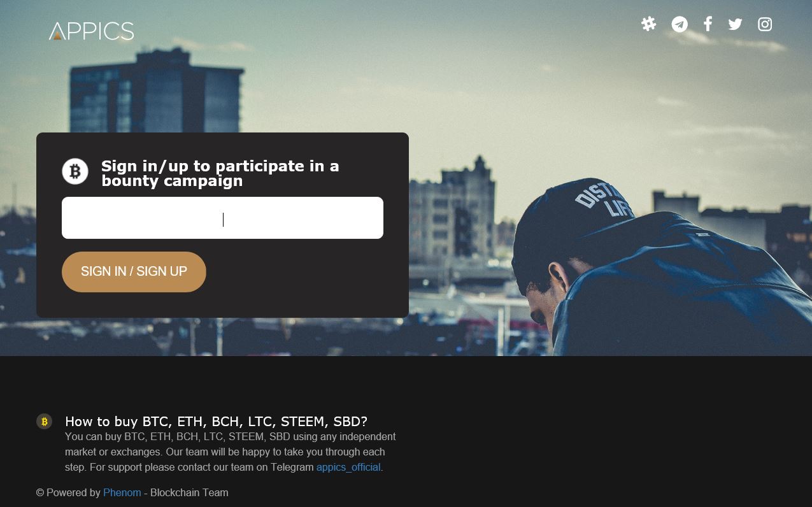812x507 pixels.
Task: Click the bounty campaign sign-in heading
Action: point(220,173)
